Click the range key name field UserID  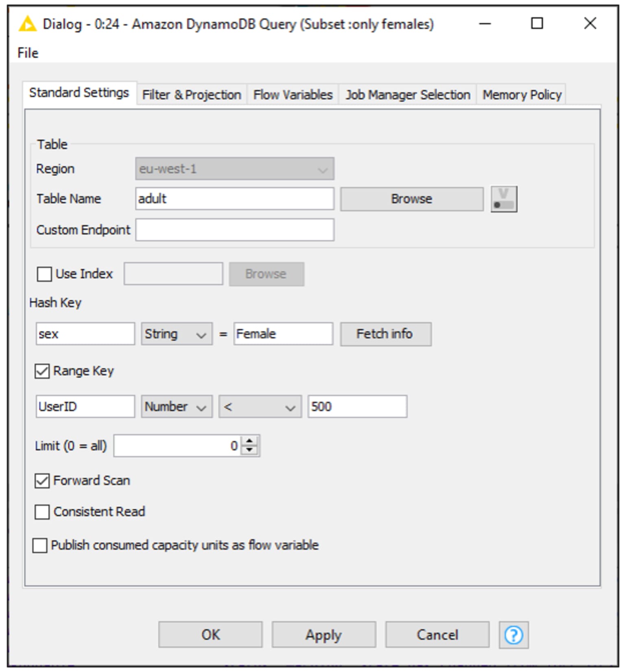(x=85, y=406)
